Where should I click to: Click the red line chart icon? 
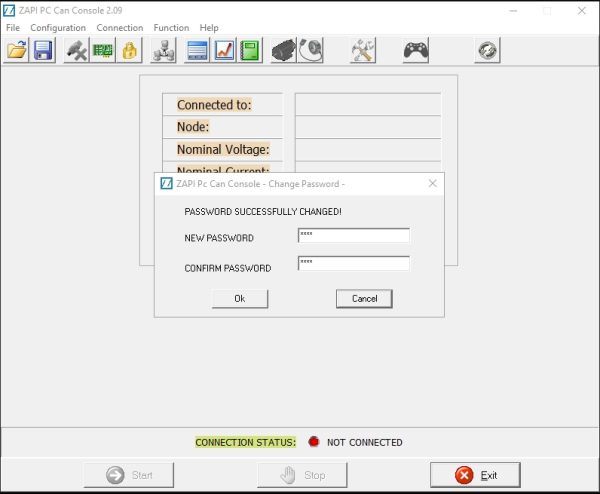click(224, 50)
